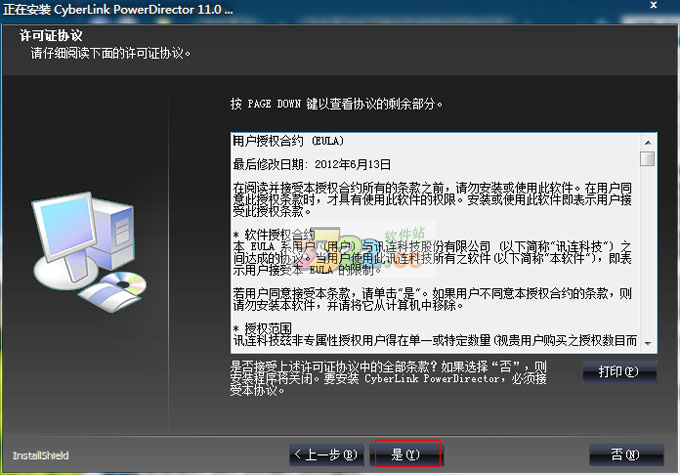Click the subtitle 请仔细阅读下面的许可证协议
This screenshot has width=680, height=475.
111,53
